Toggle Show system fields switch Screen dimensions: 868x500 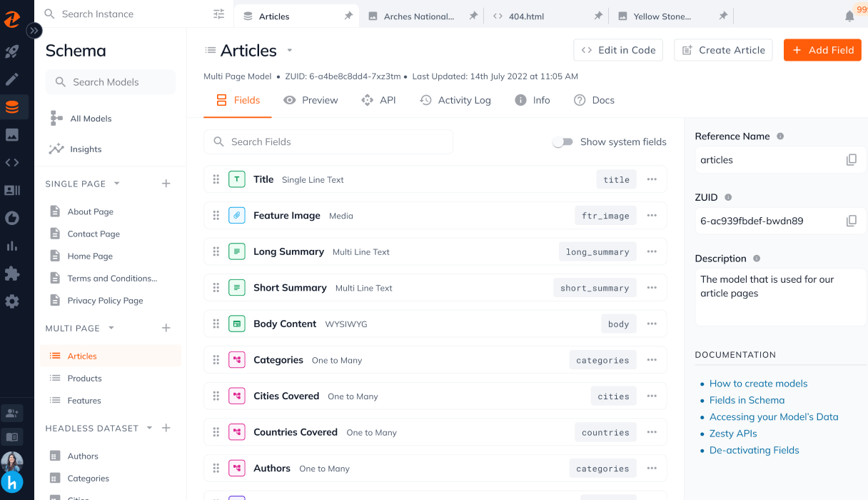click(563, 142)
